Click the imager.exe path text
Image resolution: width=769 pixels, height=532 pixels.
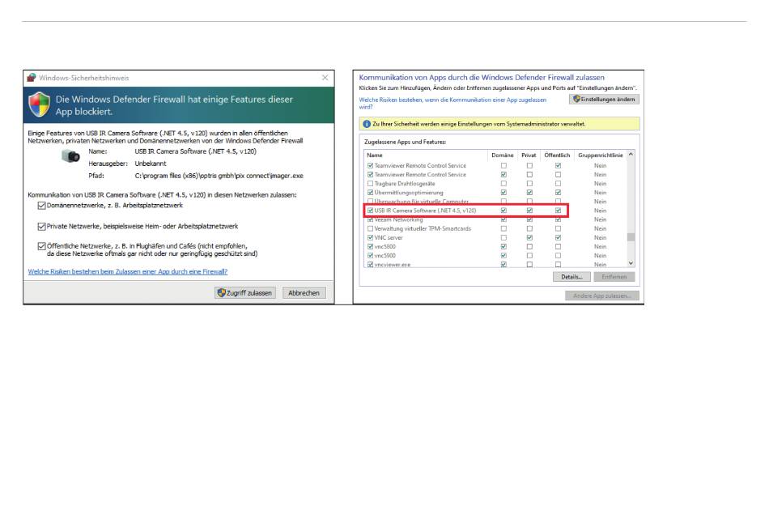point(219,176)
